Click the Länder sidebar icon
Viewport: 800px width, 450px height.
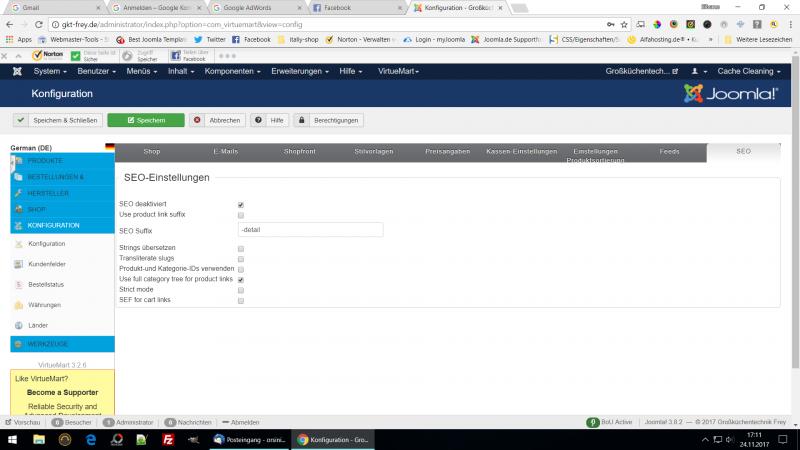click(x=18, y=325)
